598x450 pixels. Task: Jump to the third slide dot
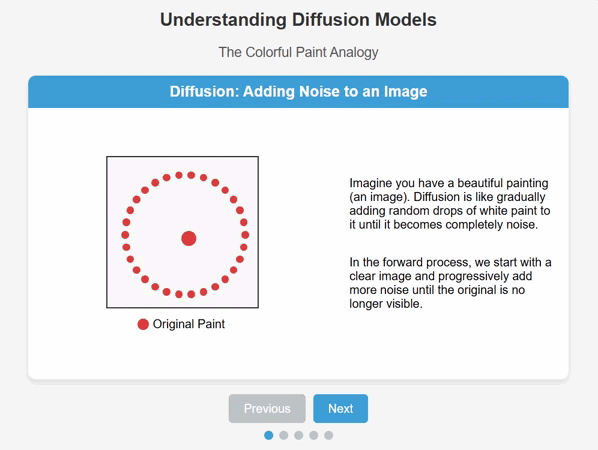point(299,435)
